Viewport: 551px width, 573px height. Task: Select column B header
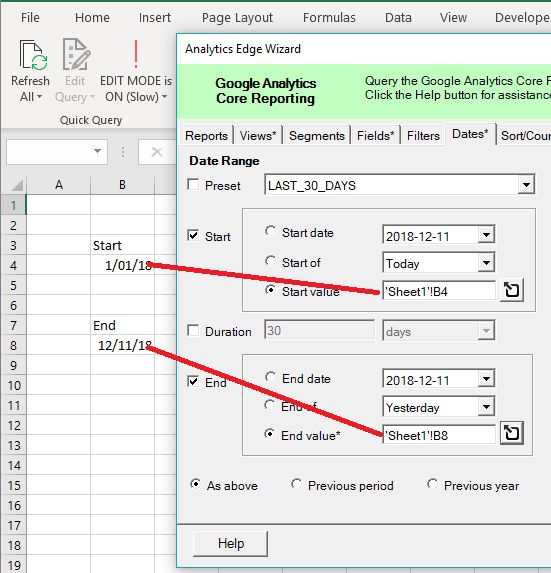tap(122, 185)
